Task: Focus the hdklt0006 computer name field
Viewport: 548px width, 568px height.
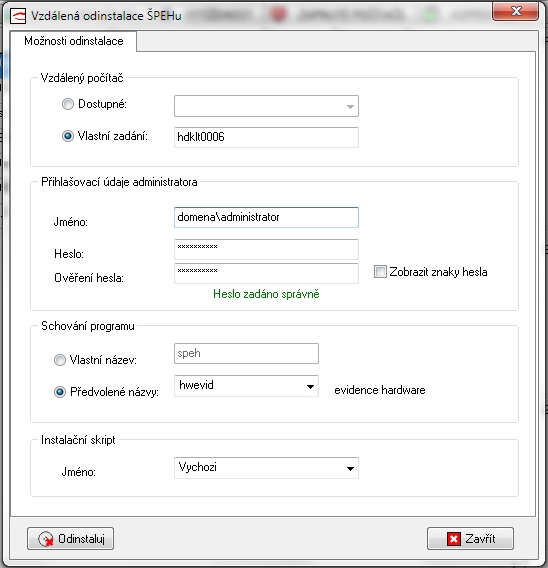Action: (266, 137)
